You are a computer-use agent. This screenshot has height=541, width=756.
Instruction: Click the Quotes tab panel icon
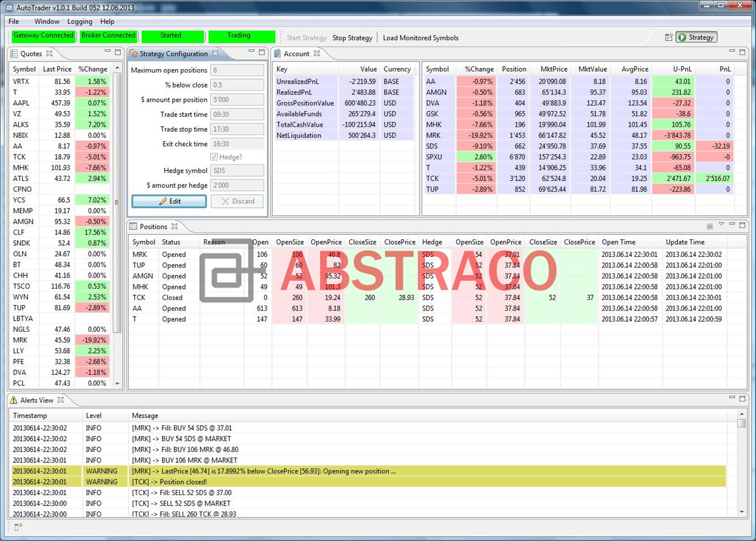click(13, 53)
